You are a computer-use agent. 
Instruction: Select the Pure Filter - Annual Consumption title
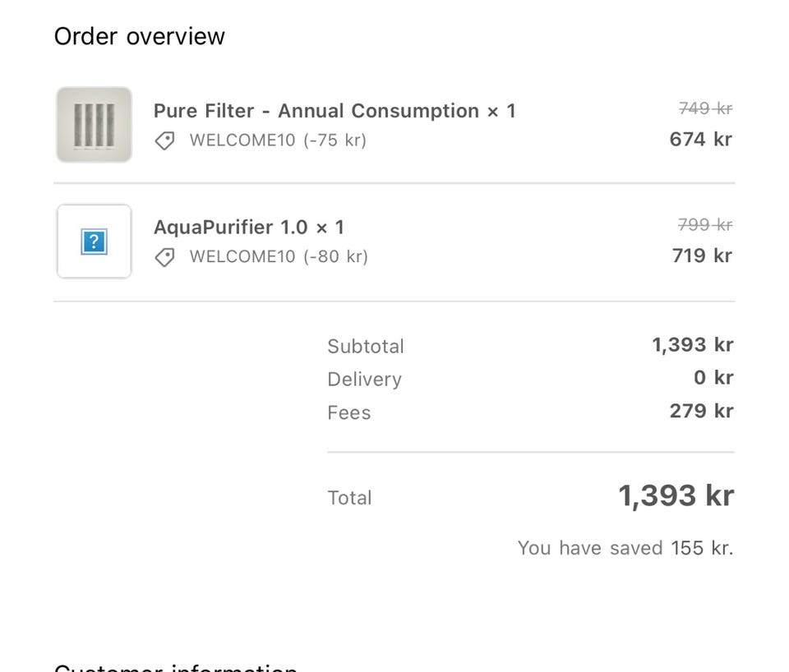coord(334,111)
